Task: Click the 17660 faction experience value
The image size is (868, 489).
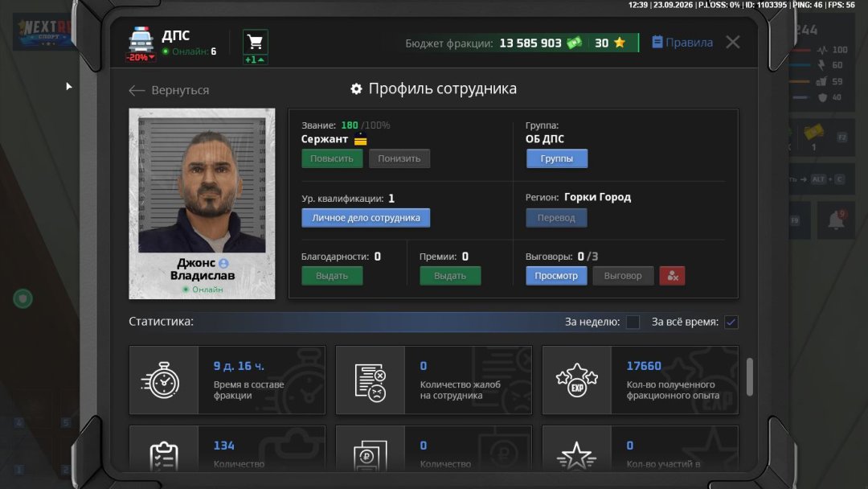Action: [644, 366]
